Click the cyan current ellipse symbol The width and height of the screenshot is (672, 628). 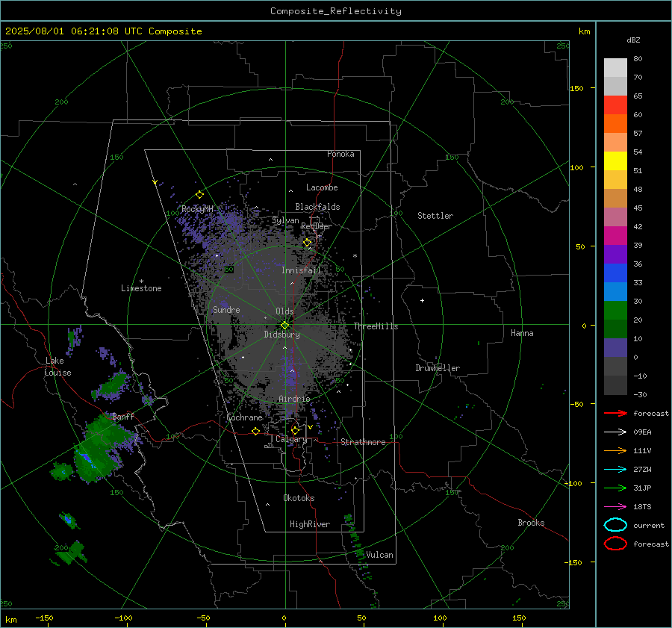tap(615, 525)
